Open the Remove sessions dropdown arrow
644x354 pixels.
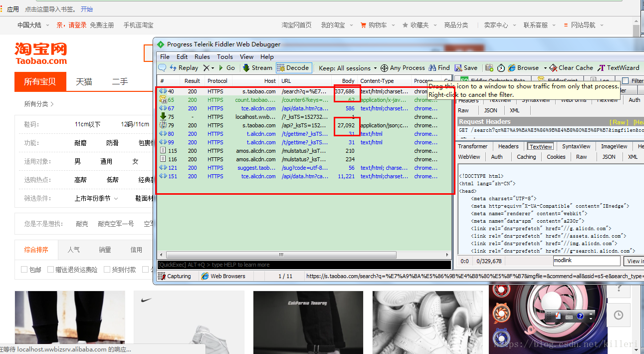pos(213,68)
